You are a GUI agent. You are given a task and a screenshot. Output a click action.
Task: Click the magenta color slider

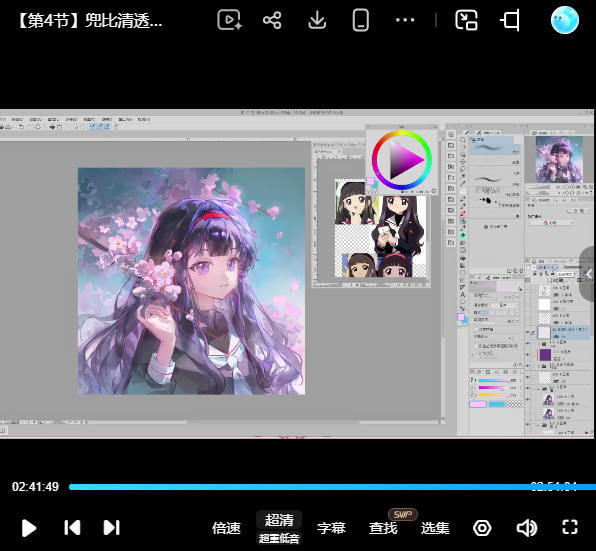pos(493,388)
